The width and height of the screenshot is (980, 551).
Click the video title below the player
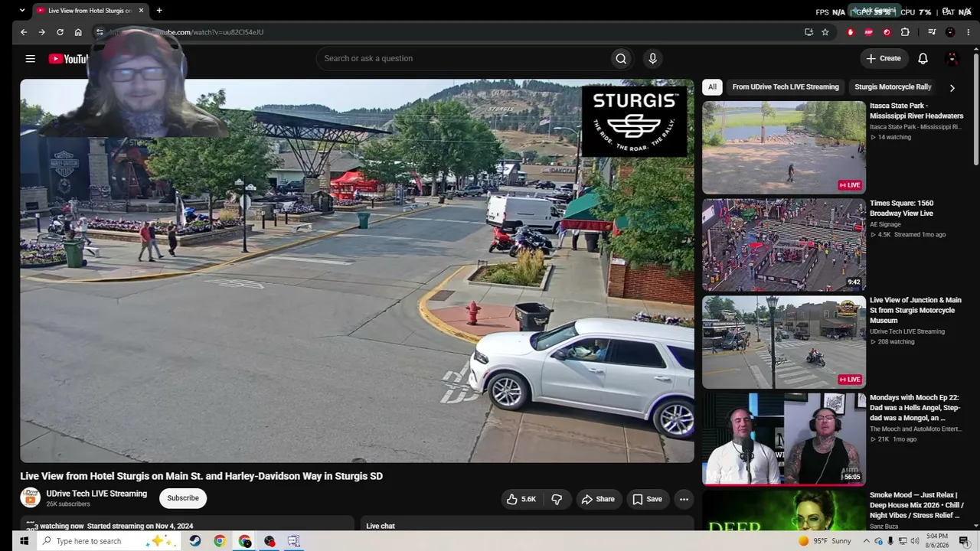tap(201, 476)
